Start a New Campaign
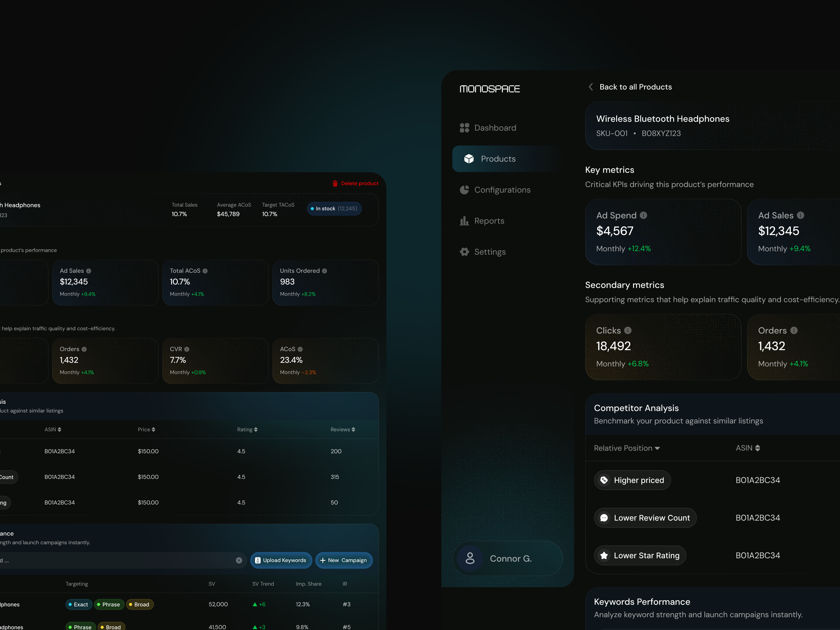 (x=344, y=560)
